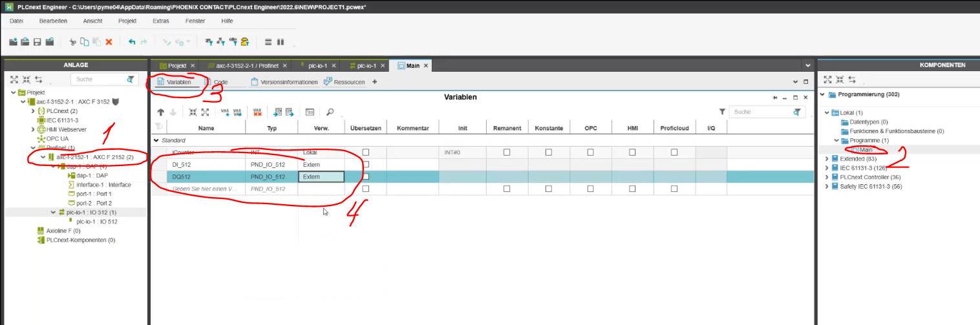The image size is (980, 325).
Task: Toggle HMI checkbox for iCounter row
Action: pyautogui.click(x=632, y=152)
